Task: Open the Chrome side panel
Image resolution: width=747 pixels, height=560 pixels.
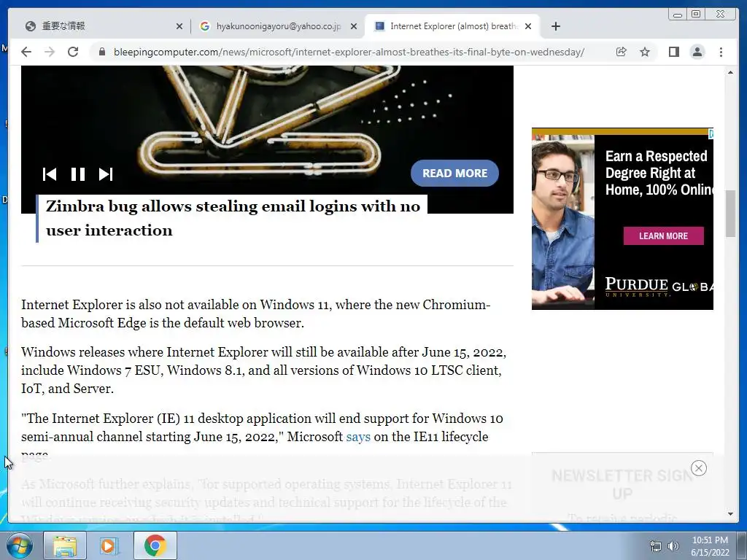Action: coord(673,52)
